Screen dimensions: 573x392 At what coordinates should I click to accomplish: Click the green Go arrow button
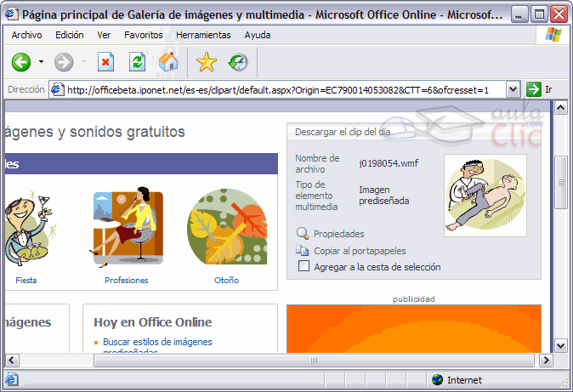pos(533,89)
